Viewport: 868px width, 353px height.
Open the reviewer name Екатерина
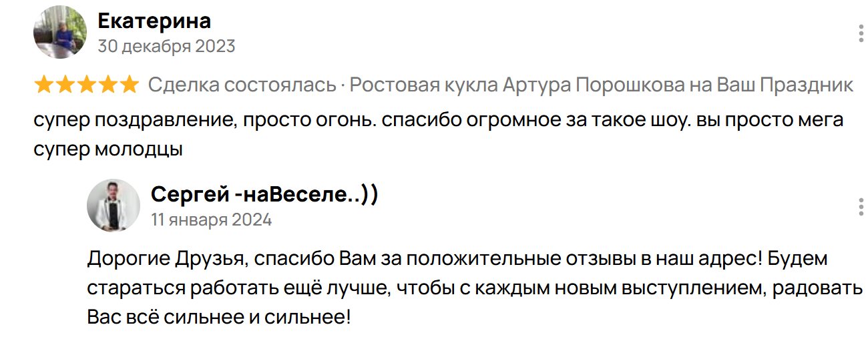click(154, 21)
